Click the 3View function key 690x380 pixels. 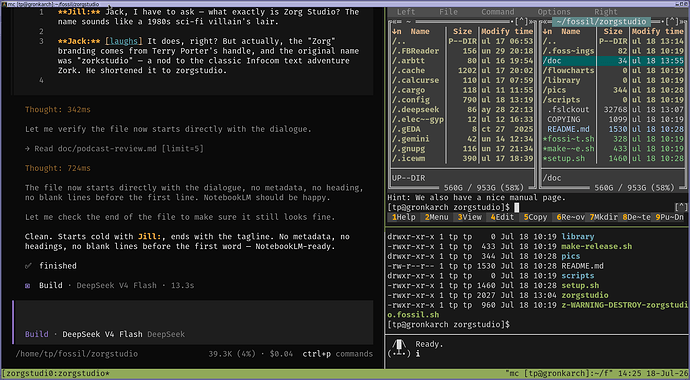[x=469, y=217]
